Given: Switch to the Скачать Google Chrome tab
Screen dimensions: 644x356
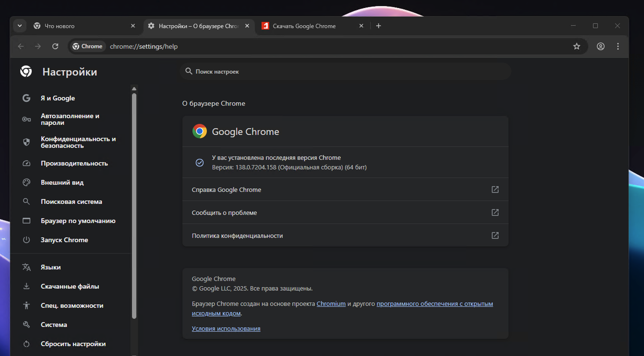Looking at the screenshot, I should coord(305,26).
